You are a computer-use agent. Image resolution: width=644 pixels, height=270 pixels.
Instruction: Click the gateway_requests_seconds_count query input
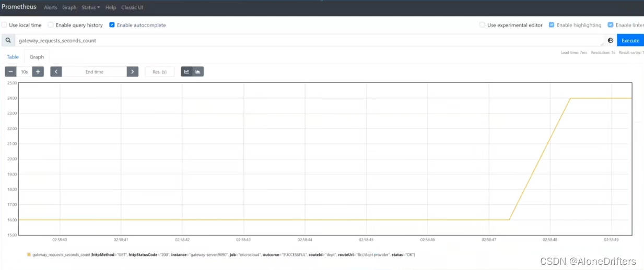click(x=309, y=40)
